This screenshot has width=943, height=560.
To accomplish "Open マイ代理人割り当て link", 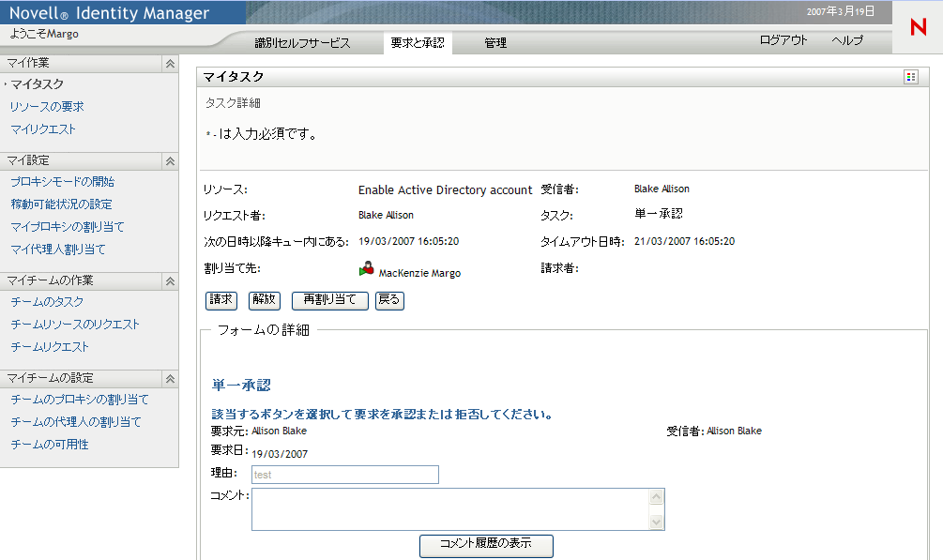I will tap(58, 249).
